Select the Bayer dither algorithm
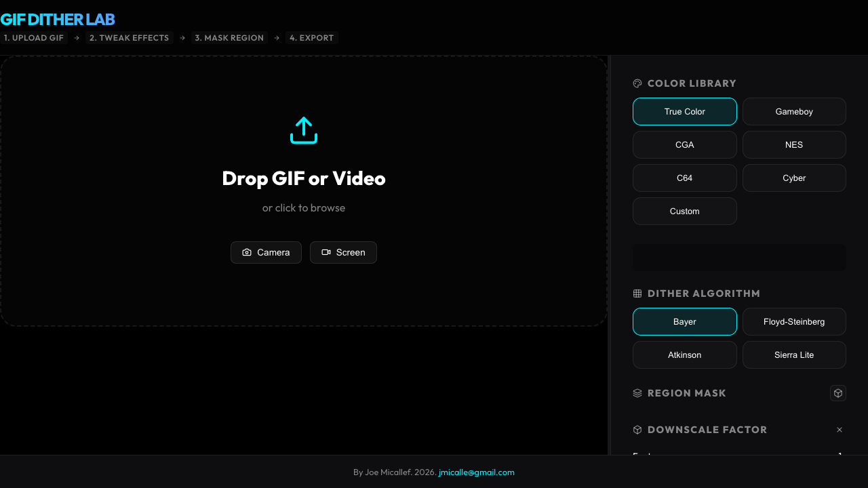Viewport: 868px width, 488px height. tap(685, 322)
